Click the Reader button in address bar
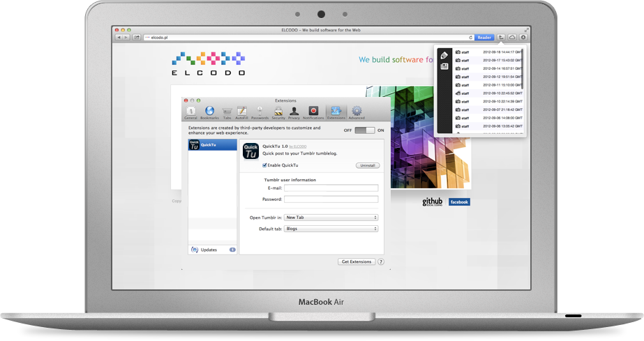 (x=485, y=37)
